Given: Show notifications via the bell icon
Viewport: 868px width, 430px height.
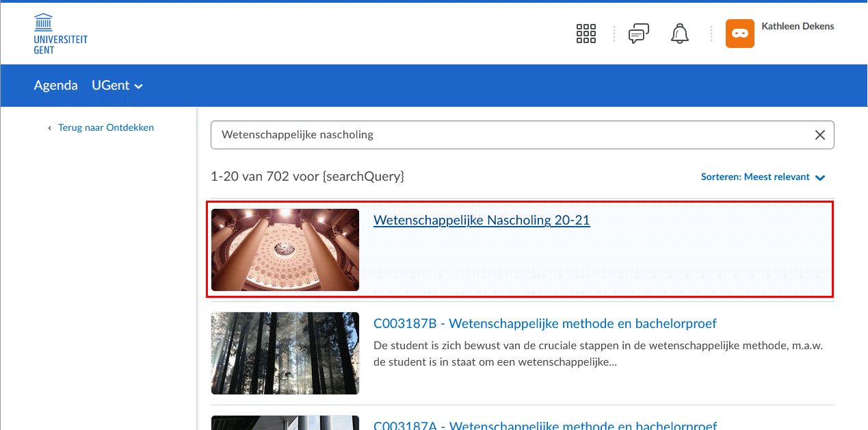Looking at the screenshot, I should click(679, 34).
